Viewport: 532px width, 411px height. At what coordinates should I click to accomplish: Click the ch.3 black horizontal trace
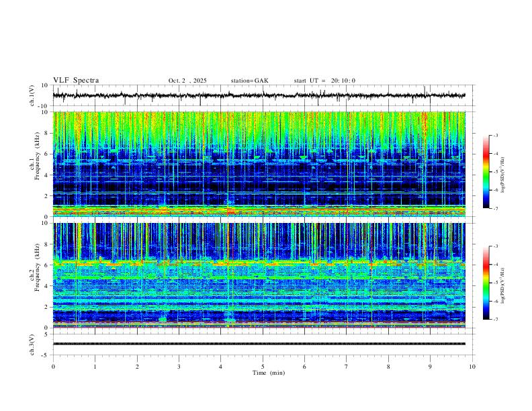tap(259, 344)
